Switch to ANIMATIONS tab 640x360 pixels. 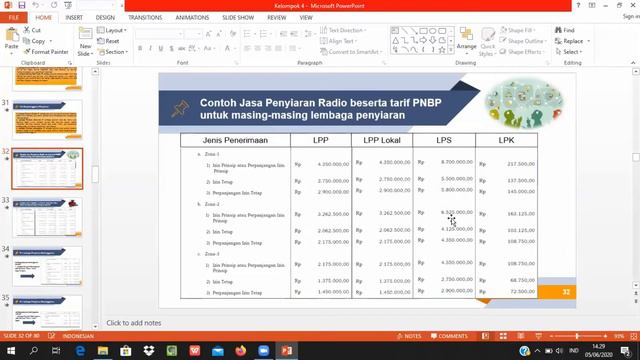[192, 18]
